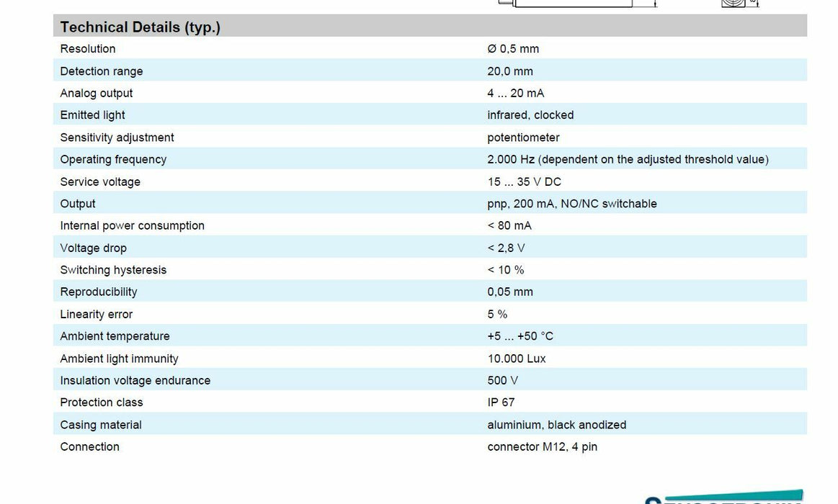Select the Ambient temperature value
This screenshot has height=504, width=838.
point(520,336)
